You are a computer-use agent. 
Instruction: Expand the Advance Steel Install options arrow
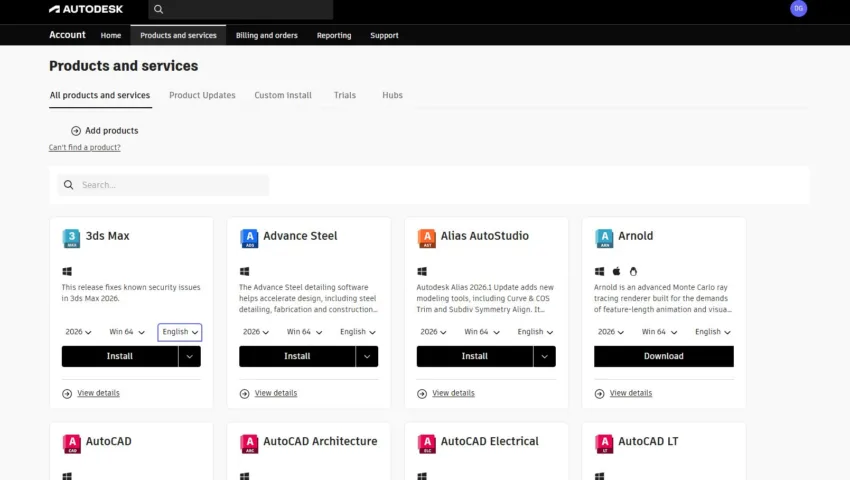coord(367,356)
